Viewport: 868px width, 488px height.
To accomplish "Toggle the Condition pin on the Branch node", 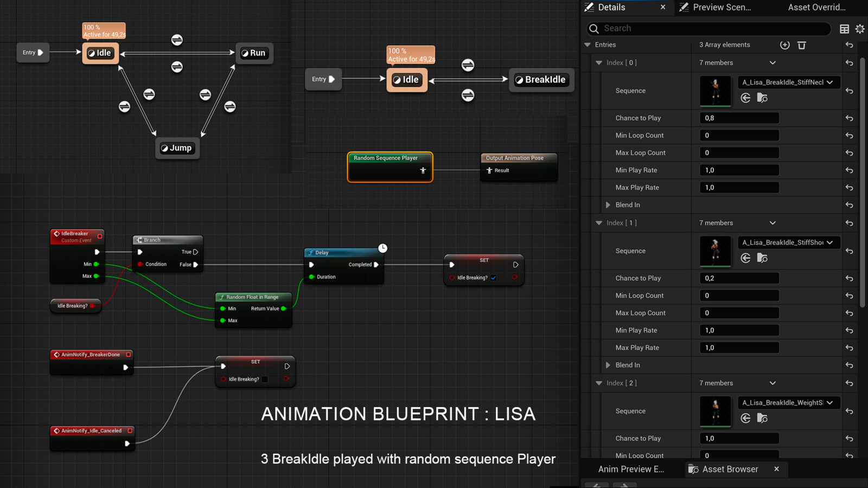I will (140, 264).
